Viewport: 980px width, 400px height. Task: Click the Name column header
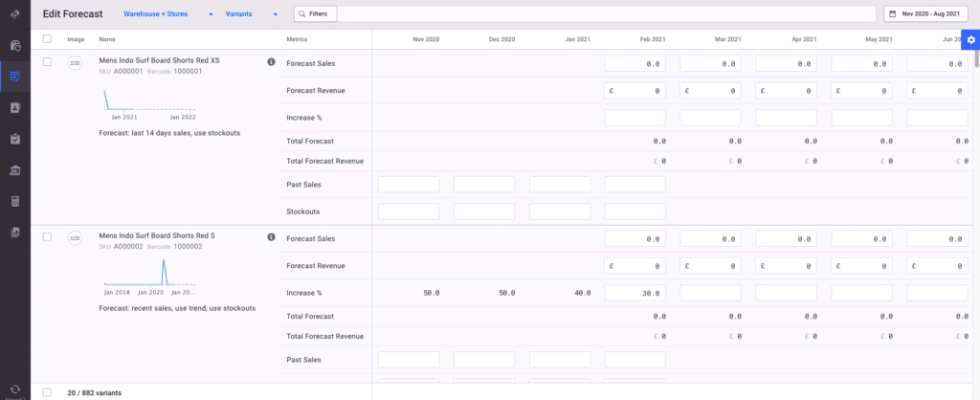107,39
